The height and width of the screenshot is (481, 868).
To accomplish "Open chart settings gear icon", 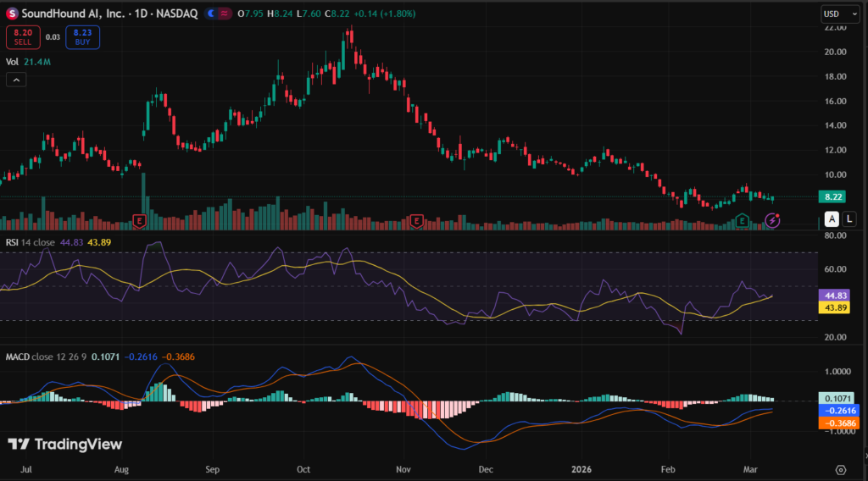I will click(x=840, y=469).
